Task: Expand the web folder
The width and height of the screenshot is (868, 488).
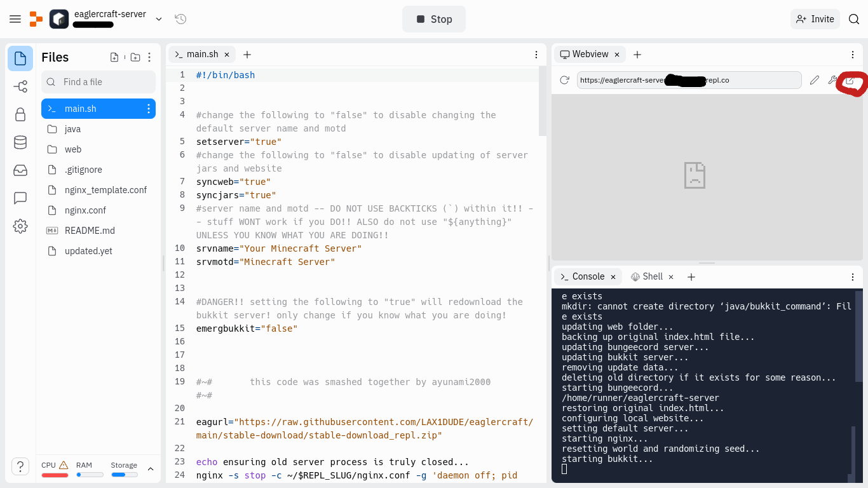Action: [98, 149]
